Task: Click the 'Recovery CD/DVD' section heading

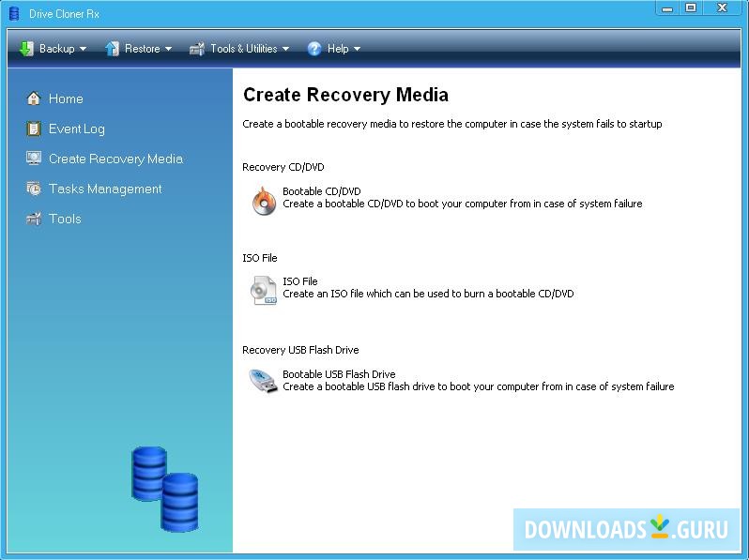Action: (283, 167)
